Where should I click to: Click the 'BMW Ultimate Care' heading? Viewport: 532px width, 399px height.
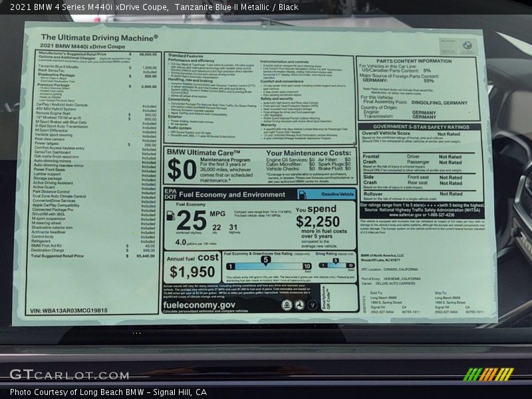pyautogui.click(x=203, y=153)
